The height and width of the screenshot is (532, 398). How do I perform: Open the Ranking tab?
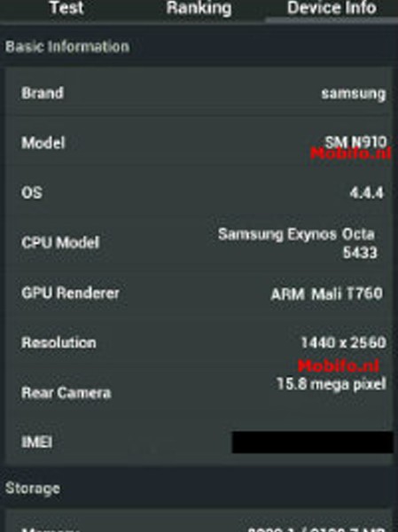click(x=199, y=8)
